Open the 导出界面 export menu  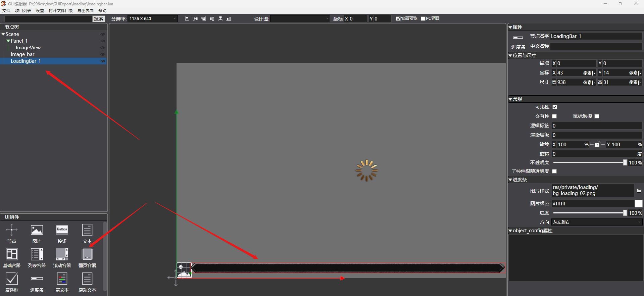[x=86, y=11]
